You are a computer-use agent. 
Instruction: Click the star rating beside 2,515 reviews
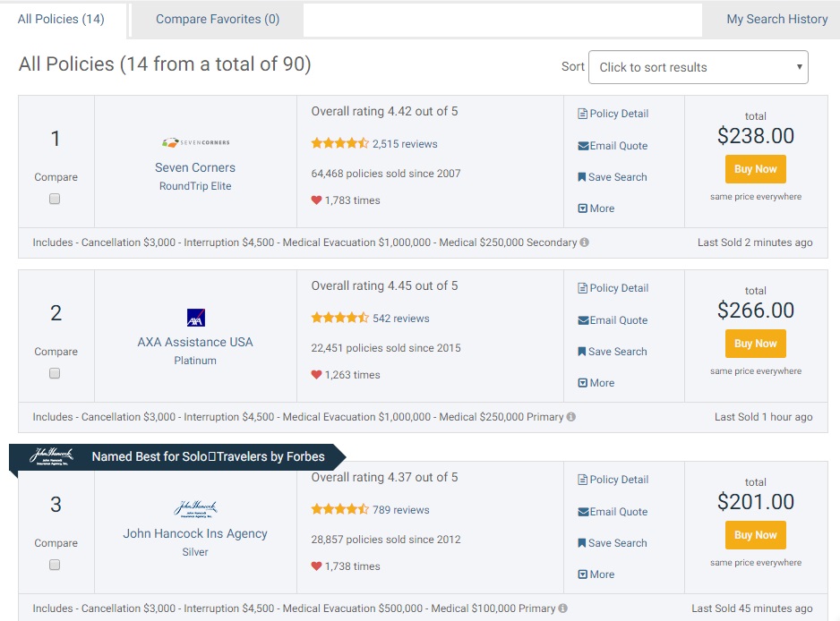point(339,143)
